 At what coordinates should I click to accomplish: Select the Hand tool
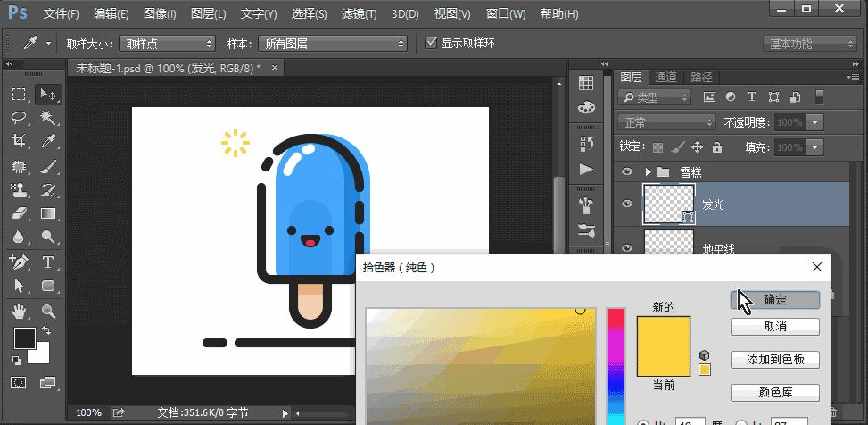coord(20,312)
